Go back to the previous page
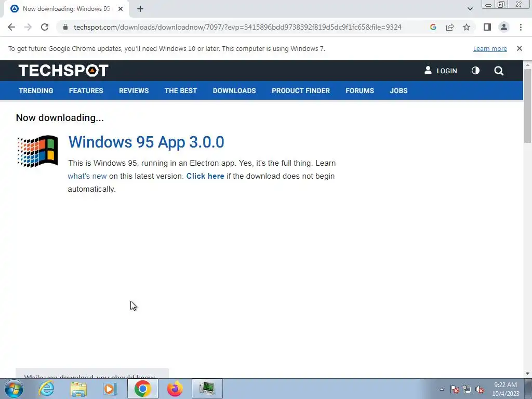Viewport: 532px width, 399px height. click(11, 27)
